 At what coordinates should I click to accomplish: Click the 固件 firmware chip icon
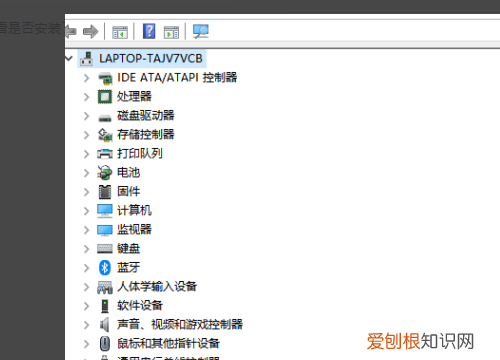tap(105, 192)
